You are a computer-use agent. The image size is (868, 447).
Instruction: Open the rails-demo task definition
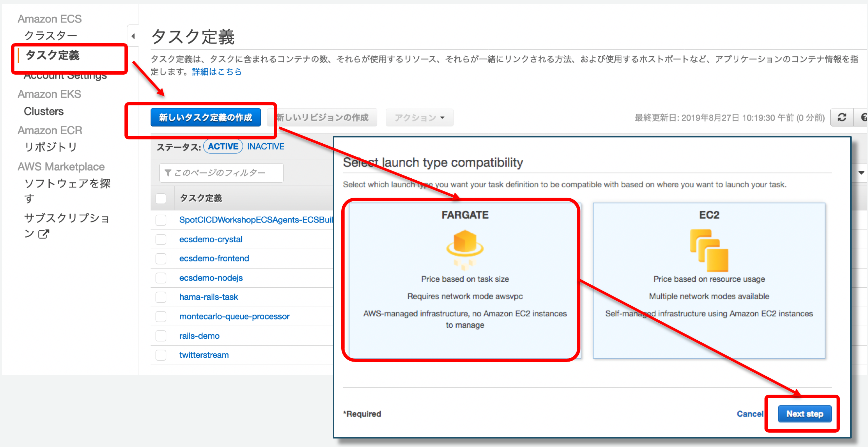pyautogui.click(x=199, y=336)
